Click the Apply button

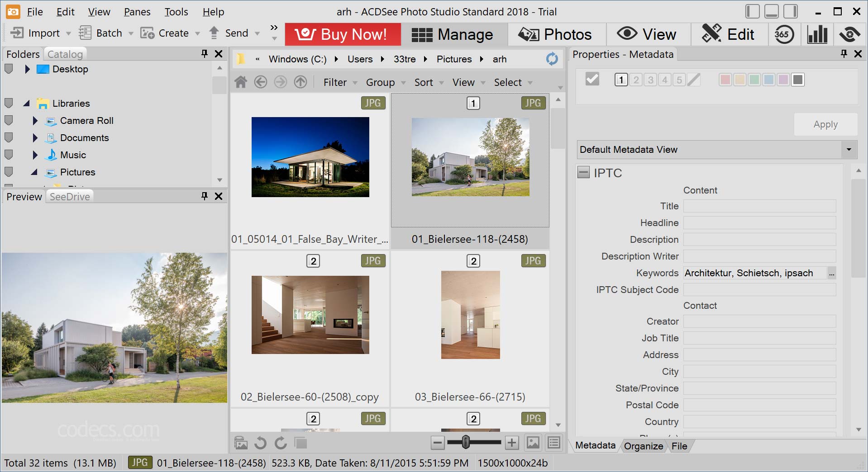coord(825,124)
